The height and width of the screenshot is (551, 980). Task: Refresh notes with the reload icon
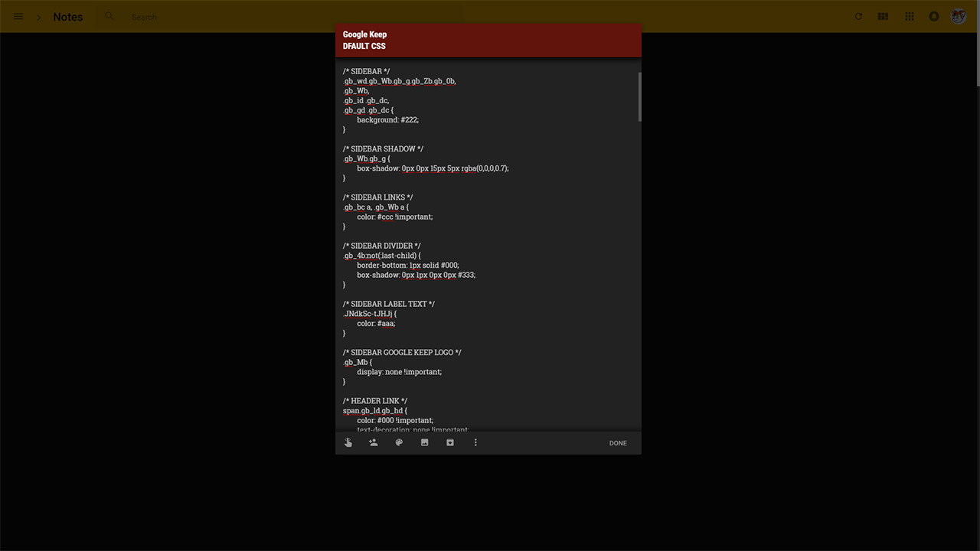pyautogui.click(x=858, y=16)
